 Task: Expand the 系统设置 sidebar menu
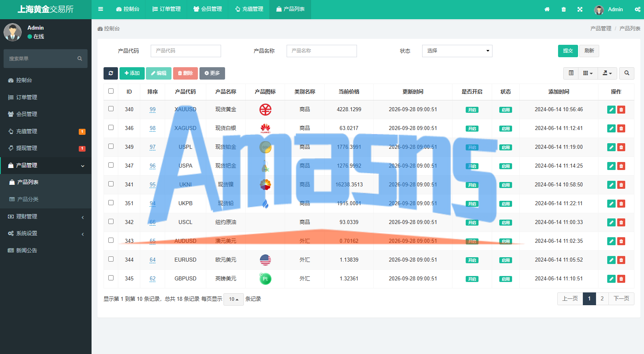pos(46,233)
